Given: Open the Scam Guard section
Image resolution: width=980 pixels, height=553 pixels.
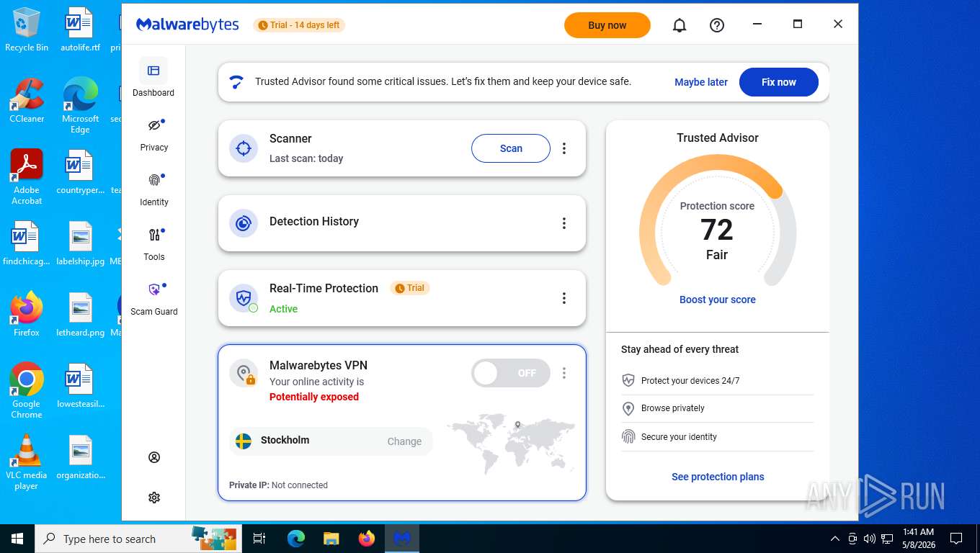Looking at the screenshot, I should pos(153,298).
